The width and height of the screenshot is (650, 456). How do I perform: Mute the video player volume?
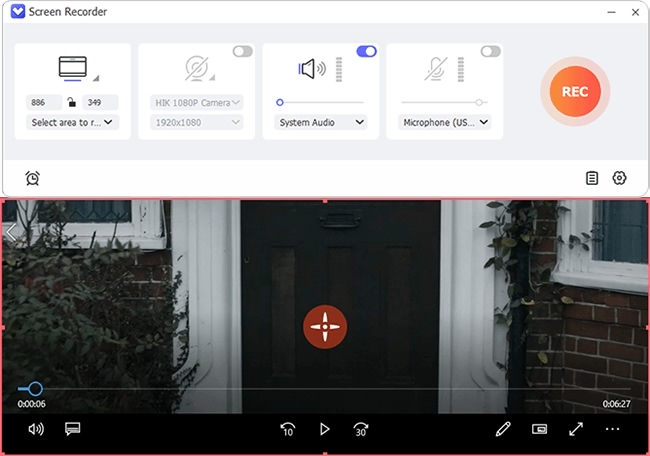point(36,429)
